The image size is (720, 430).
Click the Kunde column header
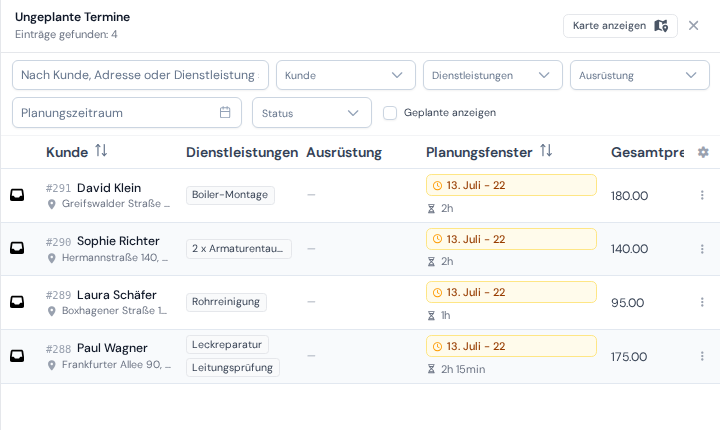[x=67, y=152]
